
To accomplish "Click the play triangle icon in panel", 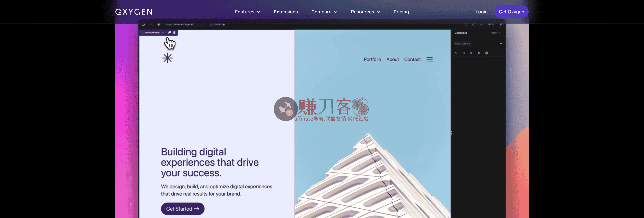I will (479, 53).
